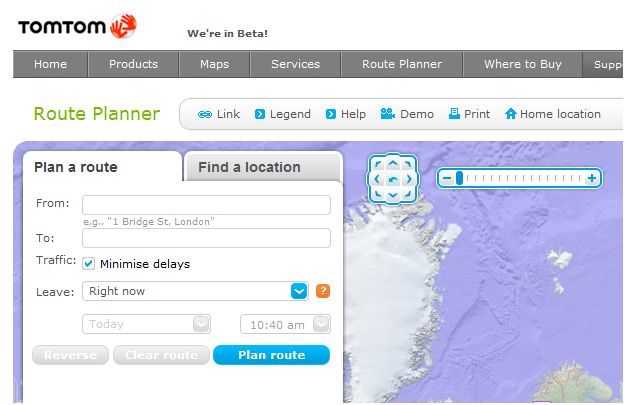Viewport: 625px width, 405px height.
Task: Open the Demo video icon
Action: 387,114
